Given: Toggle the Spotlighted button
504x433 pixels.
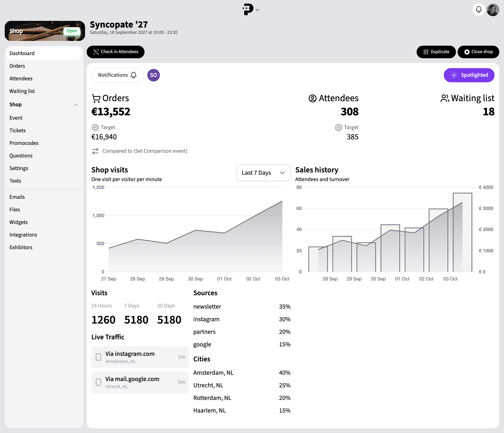Looking at the screenshot, I should pos(469,75).
